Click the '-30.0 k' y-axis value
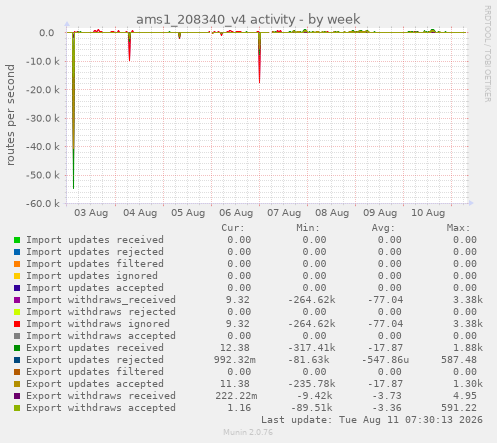The height and width of the screenshot is (443, 497). click(43, 118)
